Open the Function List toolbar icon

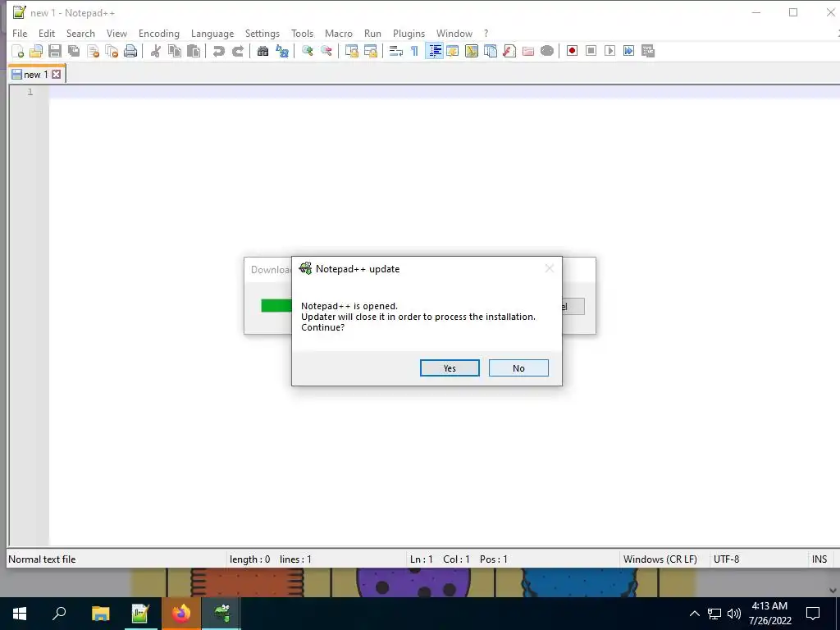click(509, 51)
